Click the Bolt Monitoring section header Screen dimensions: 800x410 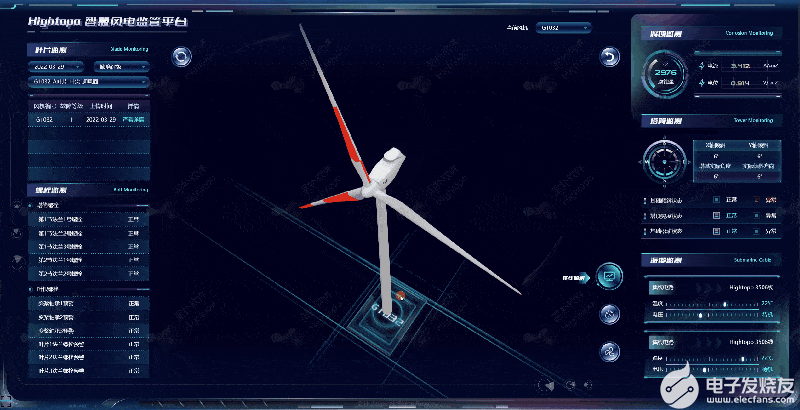89,190
